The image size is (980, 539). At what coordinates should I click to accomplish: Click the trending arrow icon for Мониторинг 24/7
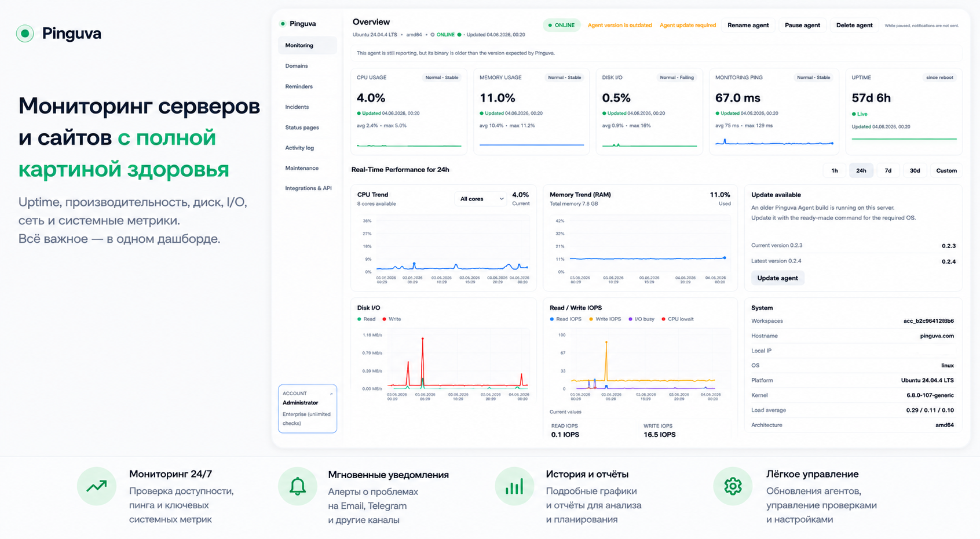(x=97, y=486)
